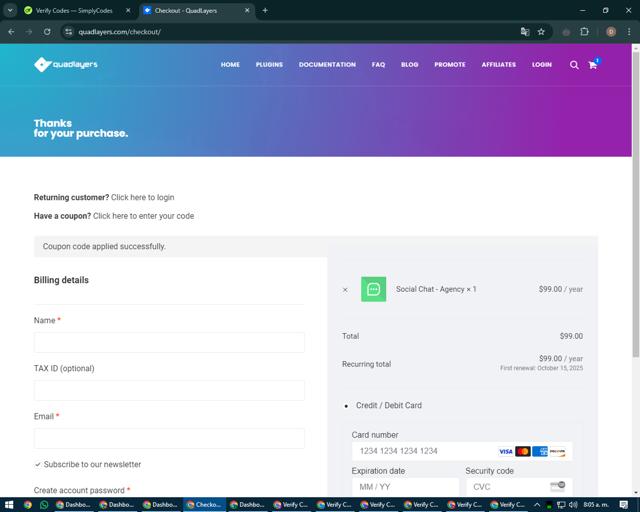Open the BLOG menu item
The image size is (640, 512).
(x=409, y=65)
